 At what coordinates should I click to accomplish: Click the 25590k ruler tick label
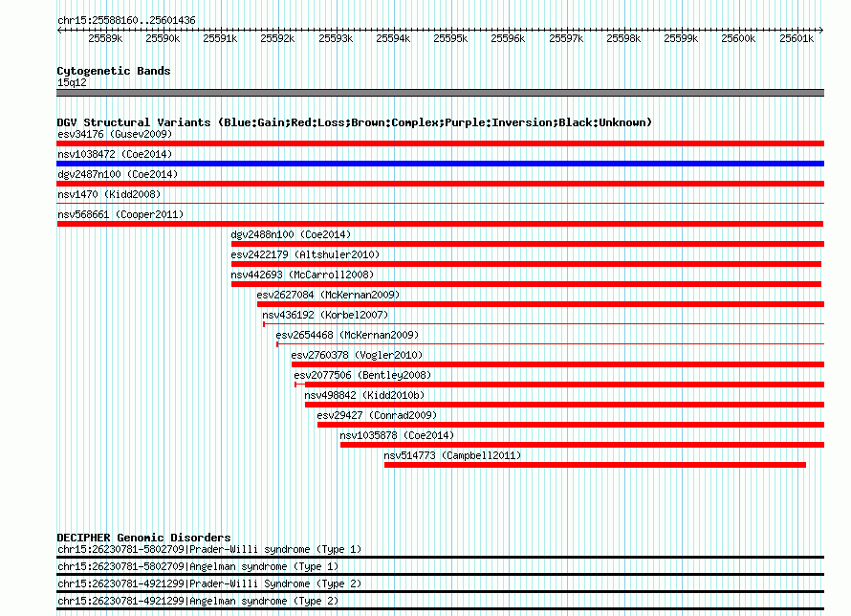click(x=163, y=38)
